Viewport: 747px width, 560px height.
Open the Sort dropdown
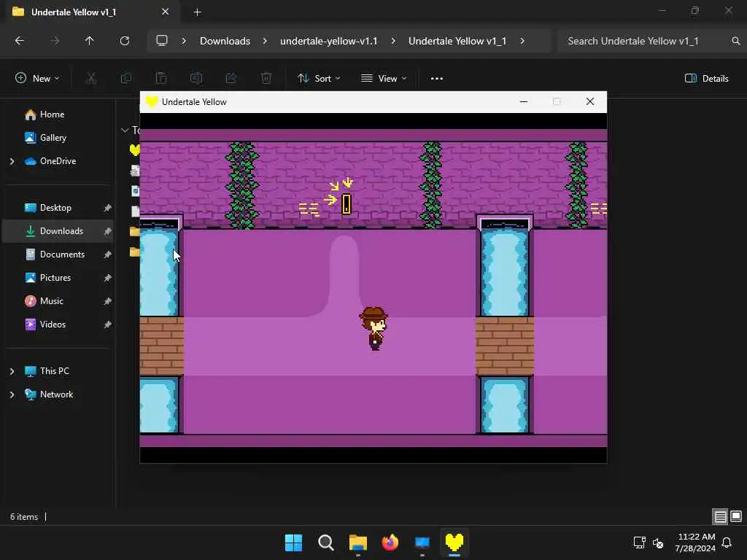319,79
